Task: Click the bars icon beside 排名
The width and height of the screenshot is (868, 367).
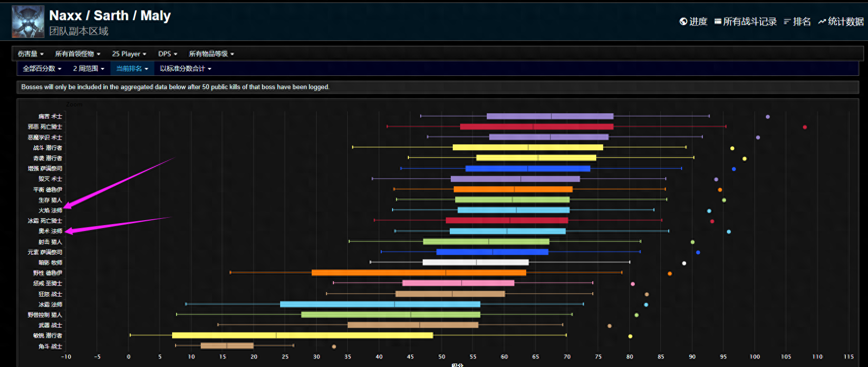Action: (787, 22)
